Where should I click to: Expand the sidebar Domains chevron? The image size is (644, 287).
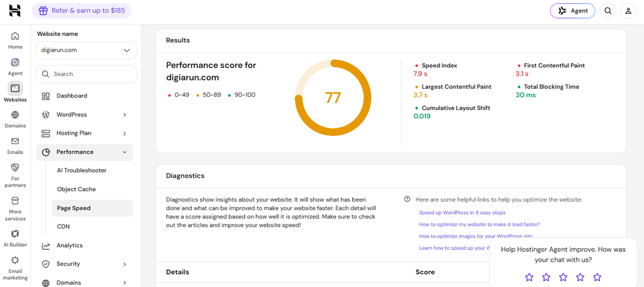click(125, 283)
